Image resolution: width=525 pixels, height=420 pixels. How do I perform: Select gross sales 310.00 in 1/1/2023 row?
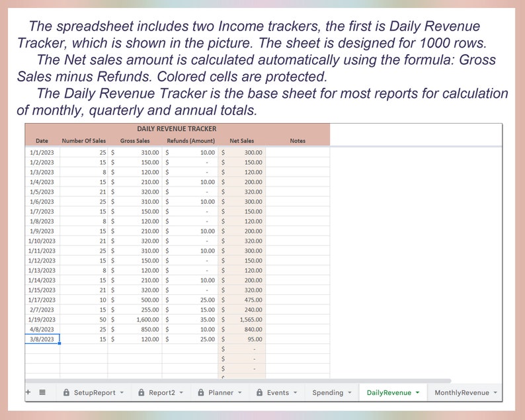135,152
